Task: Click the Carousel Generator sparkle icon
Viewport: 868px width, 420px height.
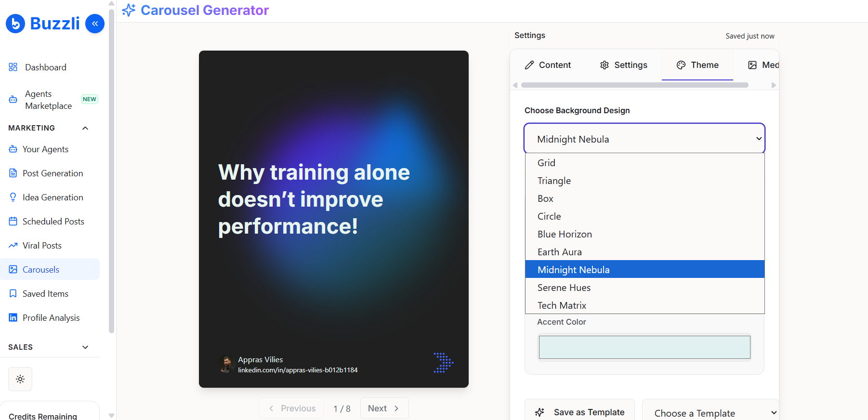Action: [x=129, y=10]
